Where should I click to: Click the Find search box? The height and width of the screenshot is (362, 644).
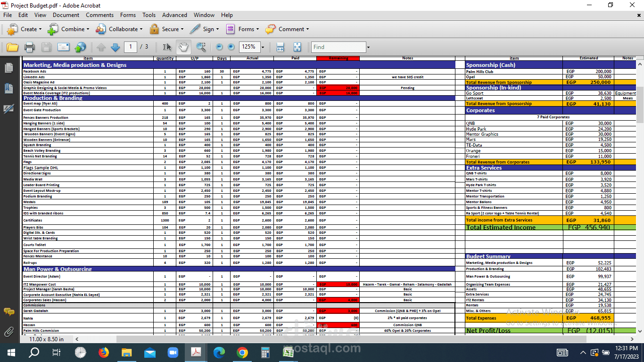(338, 47)
